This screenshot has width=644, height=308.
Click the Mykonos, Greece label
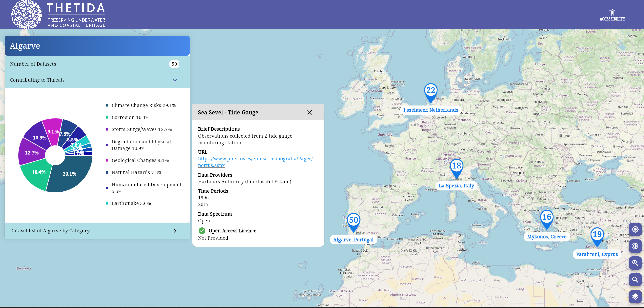pos(546,237)
